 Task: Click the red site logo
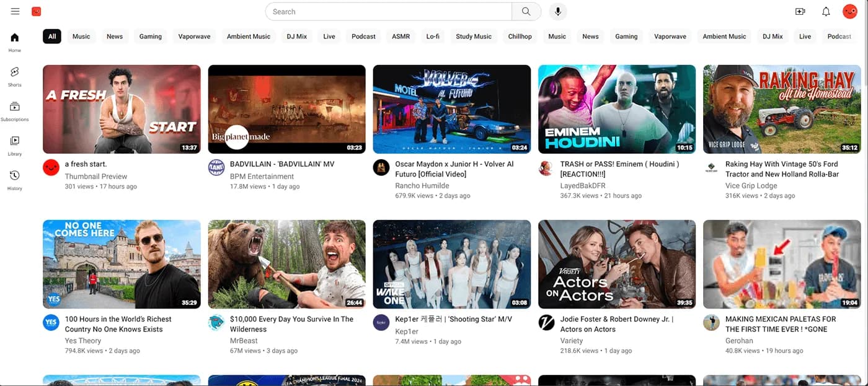pos(37,11)
